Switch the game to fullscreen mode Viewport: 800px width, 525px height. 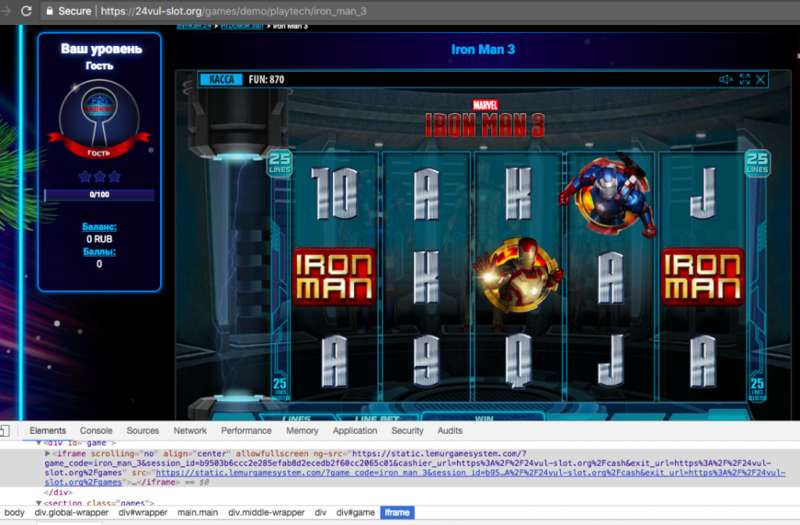click(x=745, y=79)
